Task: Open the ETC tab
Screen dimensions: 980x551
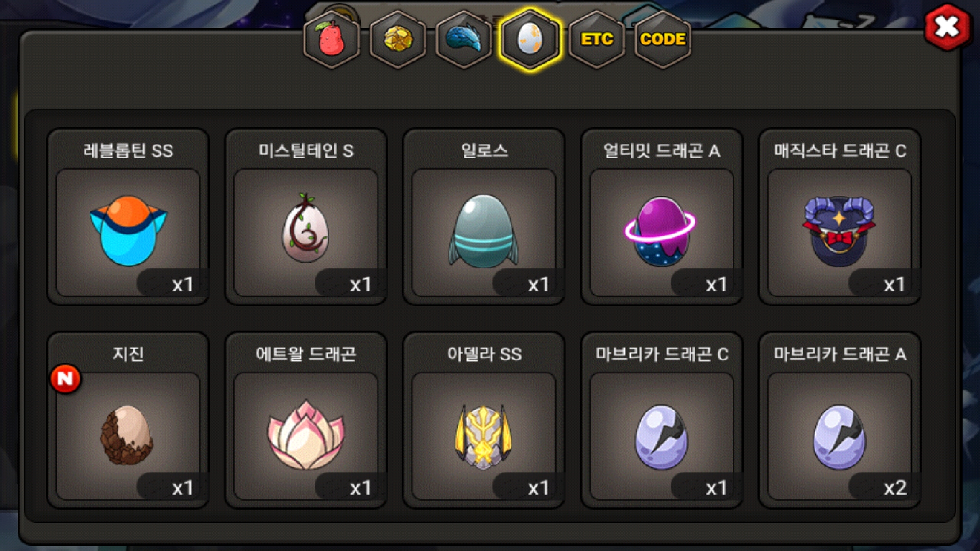Action: (x=597, y=40)
